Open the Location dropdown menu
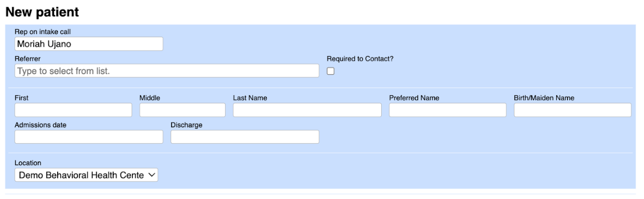Viewport: 644px width, 199px height. [x=86, y=175]
